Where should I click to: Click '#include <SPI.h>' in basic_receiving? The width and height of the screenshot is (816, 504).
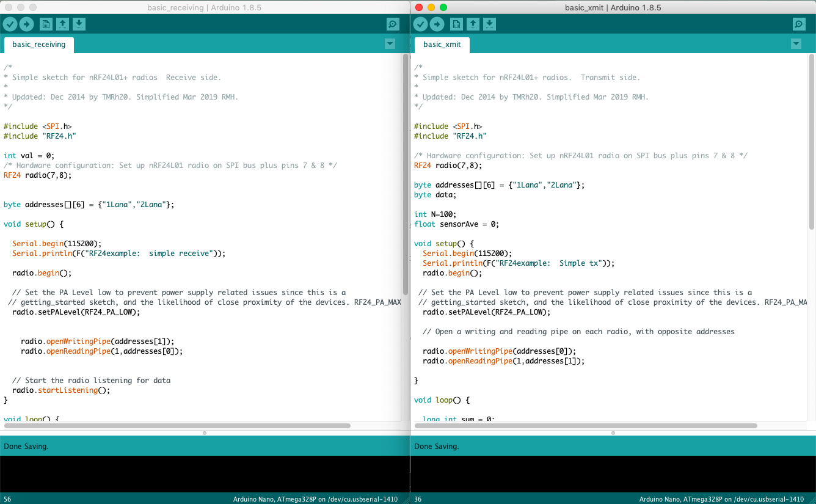(38, 126)
